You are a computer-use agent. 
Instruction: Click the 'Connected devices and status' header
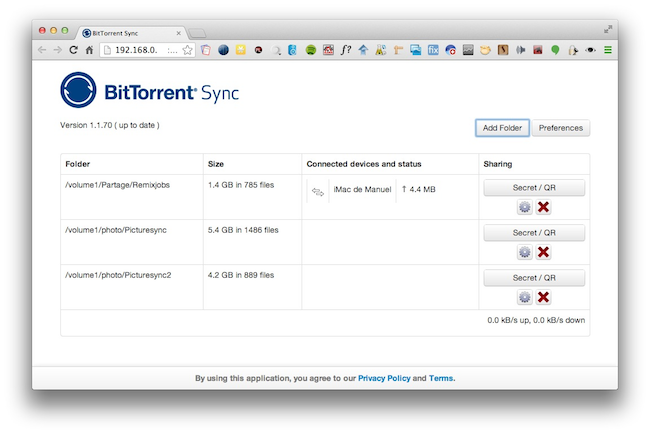(364, 164)
